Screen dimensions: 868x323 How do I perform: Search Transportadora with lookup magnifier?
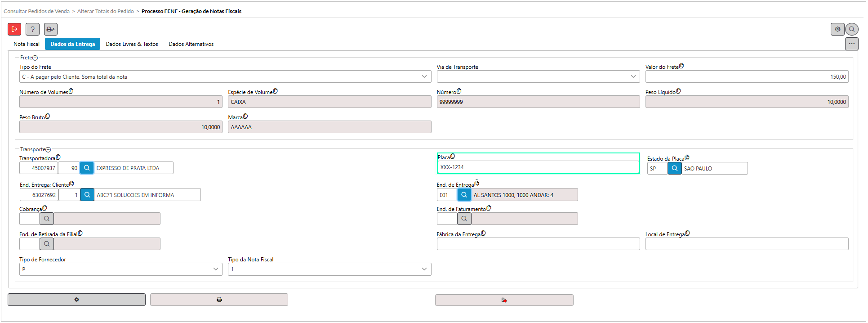pyautogui.click(x=87, y=168)
